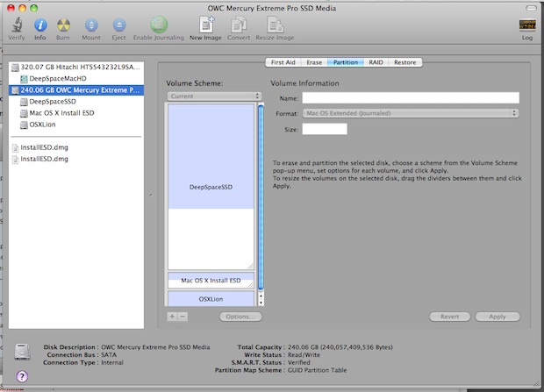Select the 320.07 GB Hitachi disk

coord(76,67)
